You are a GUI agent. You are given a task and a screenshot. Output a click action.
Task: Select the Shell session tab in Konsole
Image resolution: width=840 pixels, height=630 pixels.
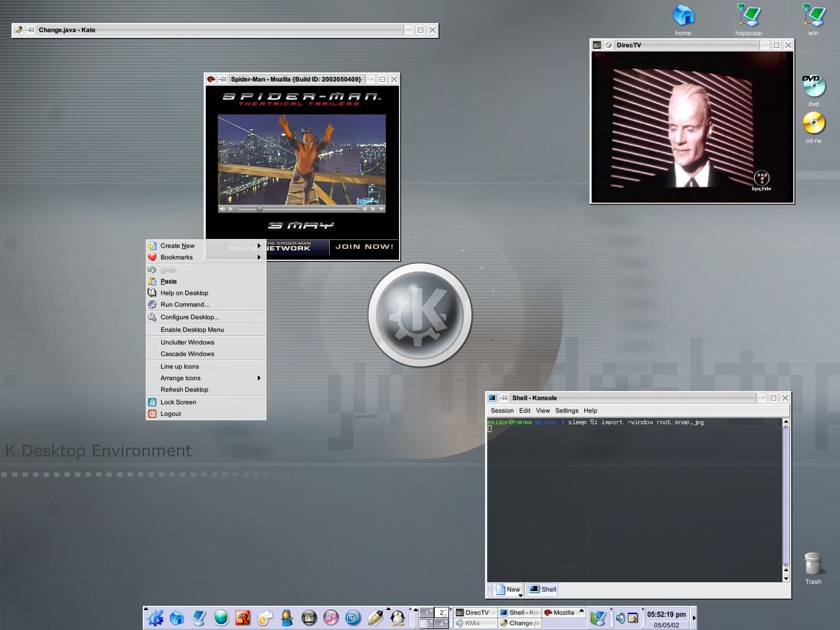pos(542,590)
